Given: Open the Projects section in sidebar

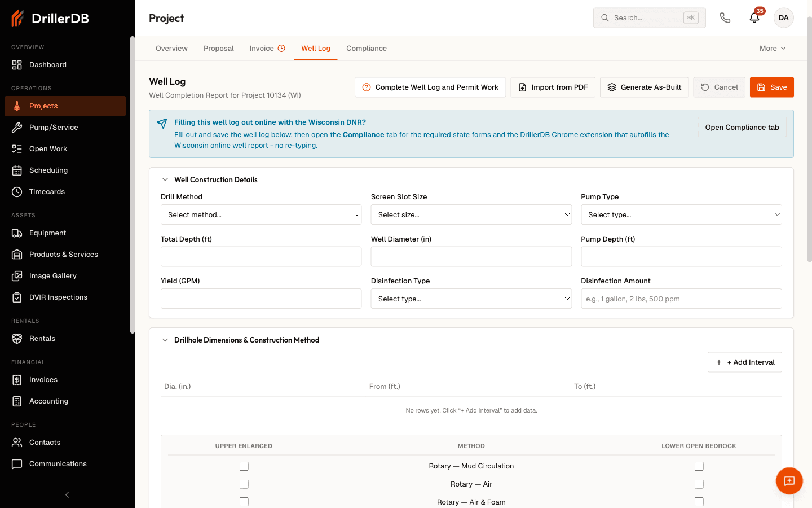Looking at the screenshot, I should pyautogui.click(x=65, y=106).
